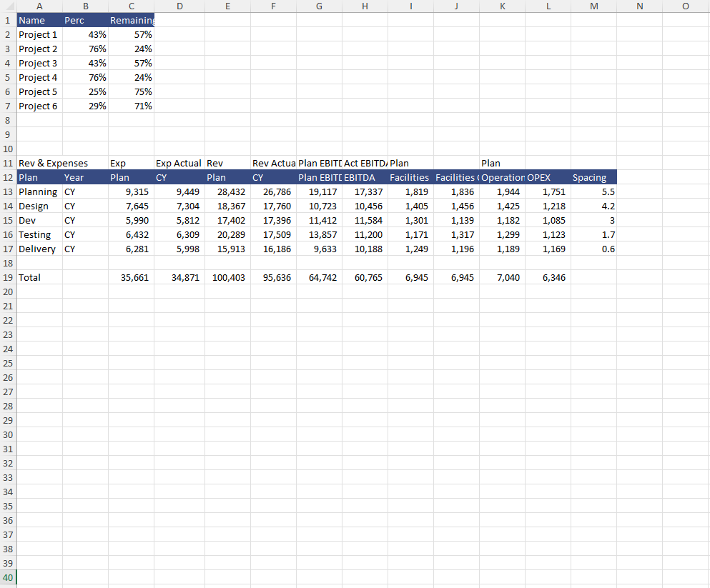Select the 'Delivery' row label
This screenshot has height=588, width=710.
40,249
